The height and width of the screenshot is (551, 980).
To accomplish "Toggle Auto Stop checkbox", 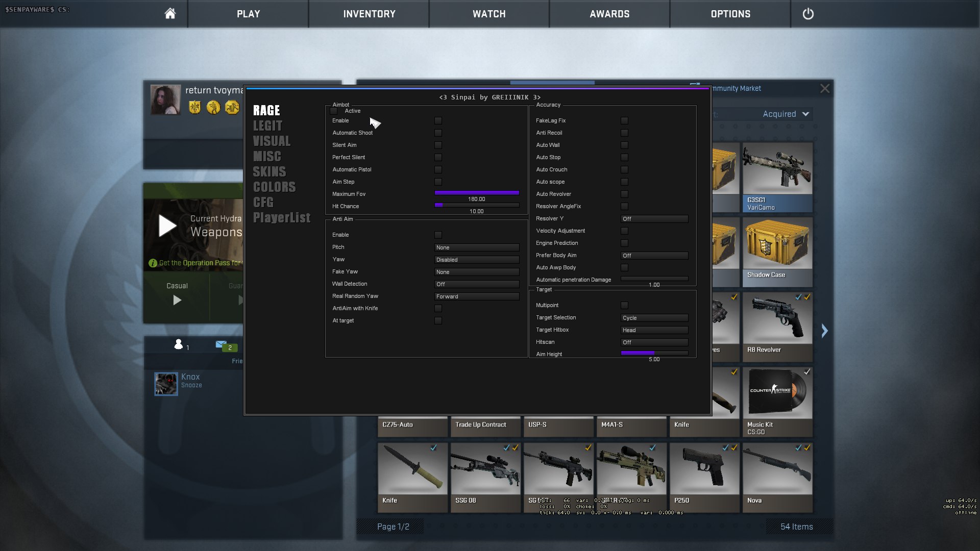I will pyautogui.click(x=624, y=158).
